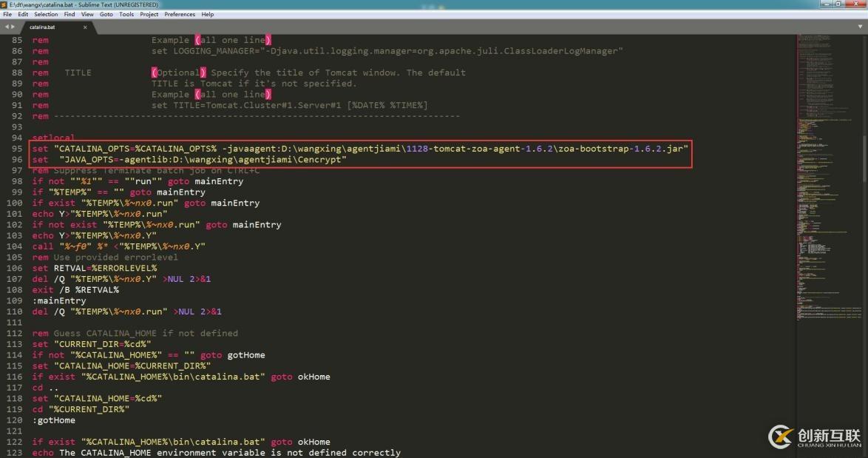Open the Goto menu
868x458 pixels.
pos(106,14)
